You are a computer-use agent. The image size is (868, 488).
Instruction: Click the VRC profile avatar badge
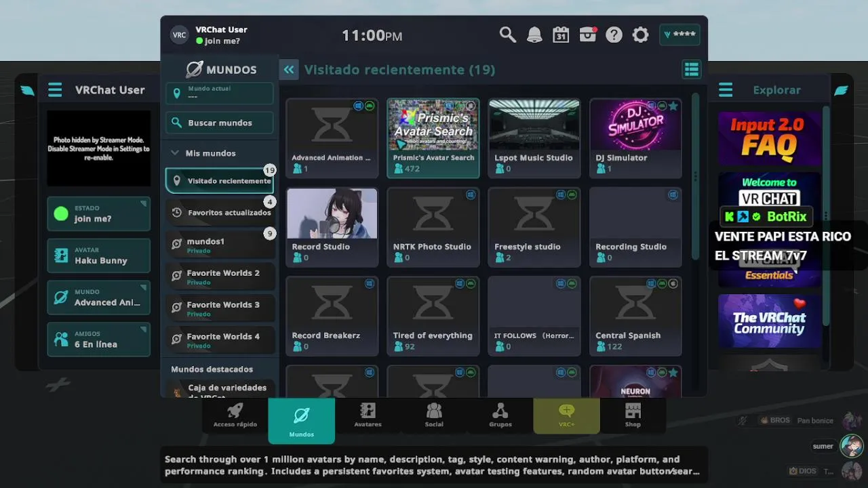tap(179, 35)
